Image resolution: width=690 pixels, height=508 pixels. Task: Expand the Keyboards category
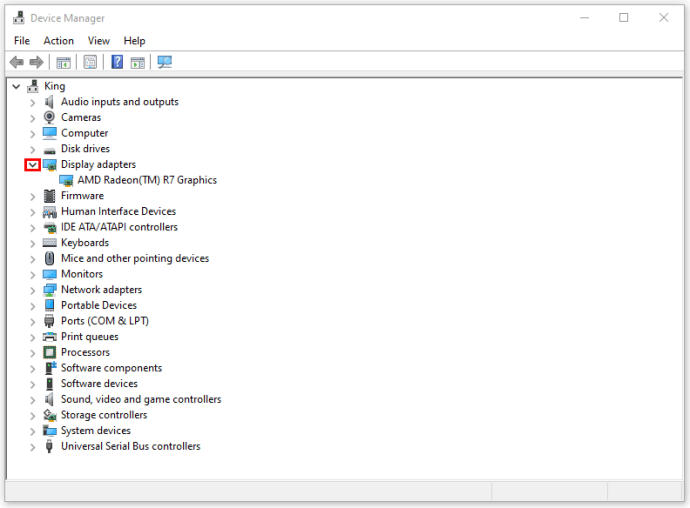click(x=33, y=244)
